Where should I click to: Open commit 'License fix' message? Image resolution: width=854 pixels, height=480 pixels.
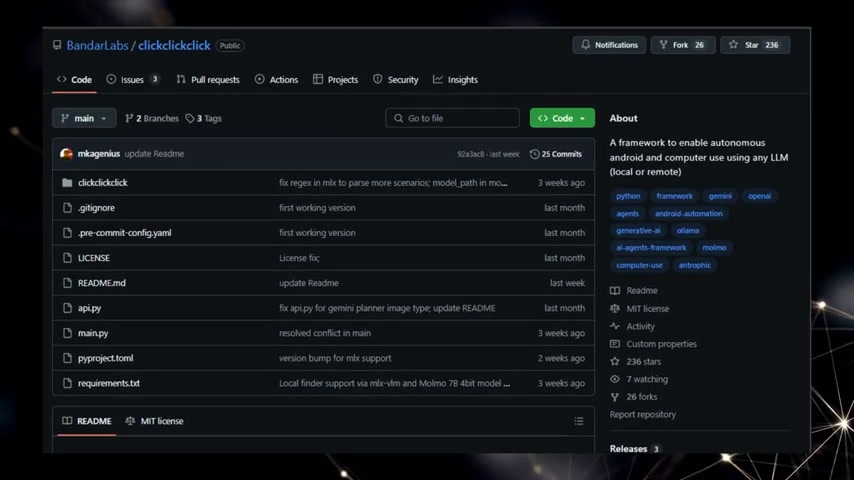299,258
